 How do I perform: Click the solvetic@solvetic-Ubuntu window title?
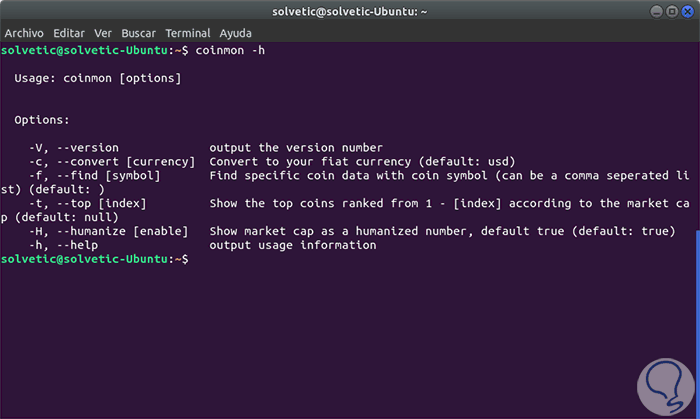349,11
